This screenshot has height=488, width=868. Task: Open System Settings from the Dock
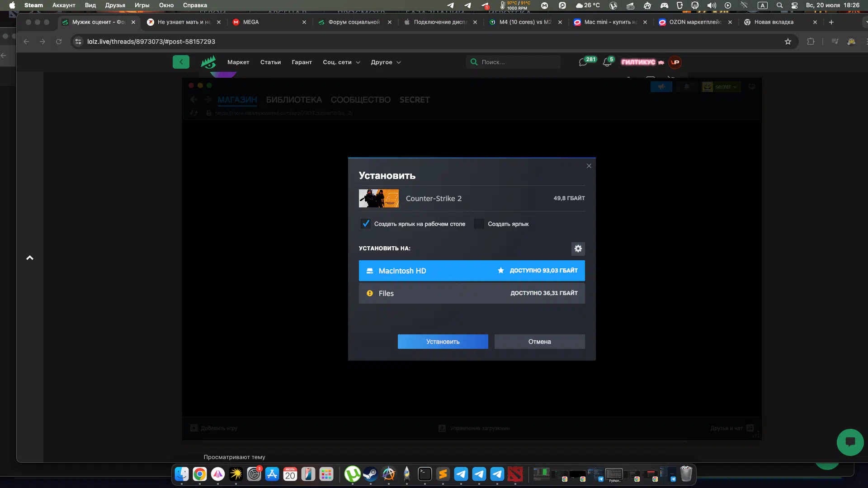(x=254, y=474)
